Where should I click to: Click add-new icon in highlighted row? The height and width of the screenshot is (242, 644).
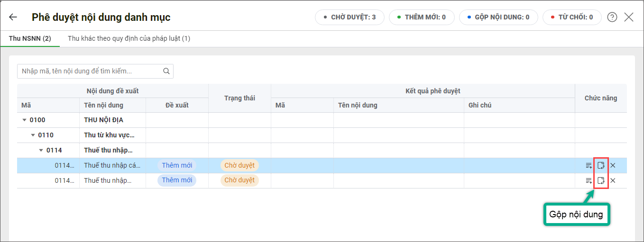[589, 166]
